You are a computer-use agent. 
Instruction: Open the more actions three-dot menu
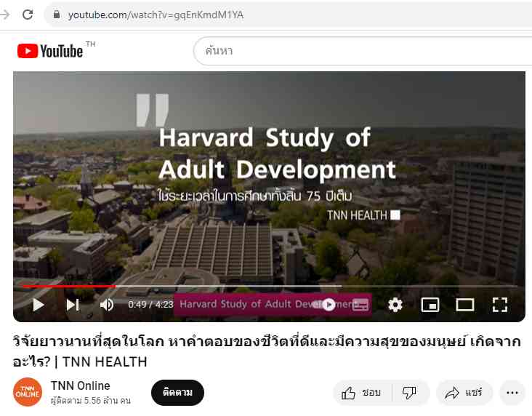[x=512, y=393]
